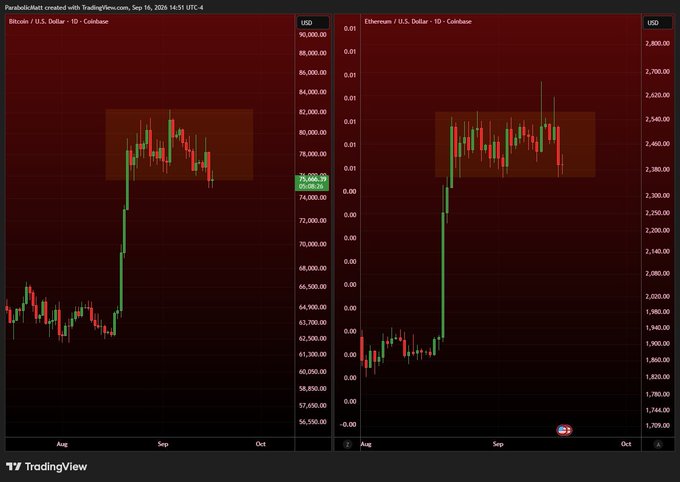The image size is (680, 482).
Task: Click the 78,000.00 price level
Action: click(313, 154)
